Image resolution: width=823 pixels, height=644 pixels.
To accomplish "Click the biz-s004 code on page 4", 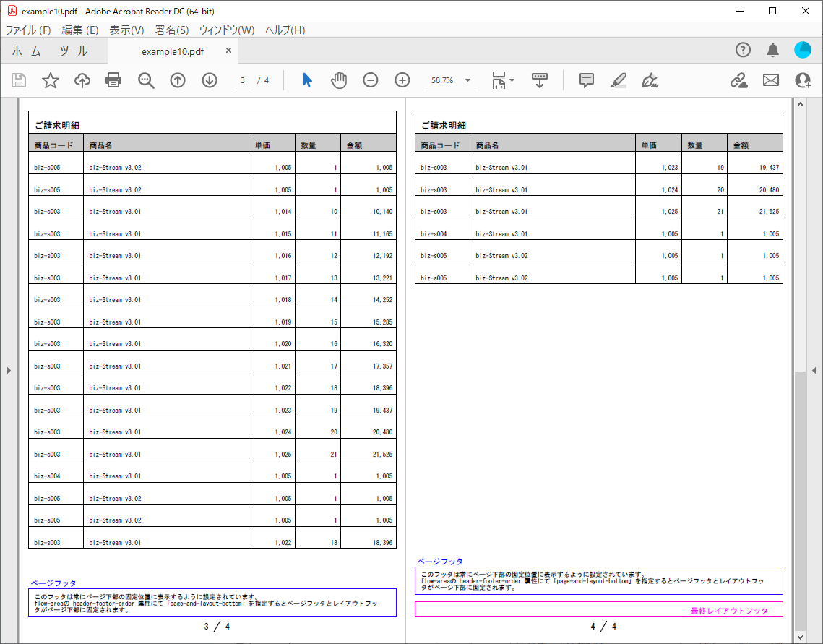I will [x=434, y=233].
